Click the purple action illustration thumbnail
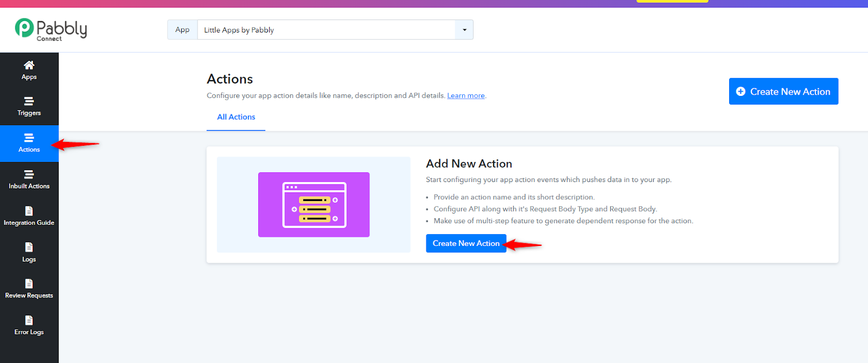 click(314, 205)
